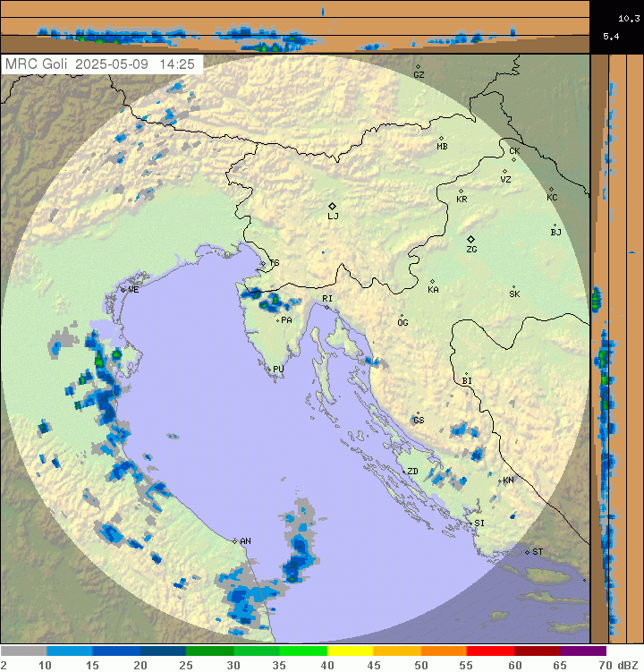Click the ZG Zagreb diamond marker

click(x=470, y=239)
